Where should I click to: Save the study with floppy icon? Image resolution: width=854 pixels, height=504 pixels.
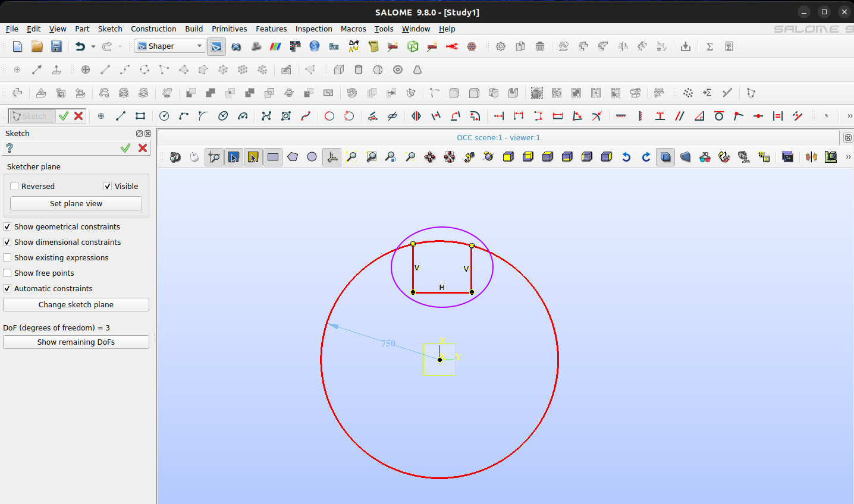click(56, 46)
